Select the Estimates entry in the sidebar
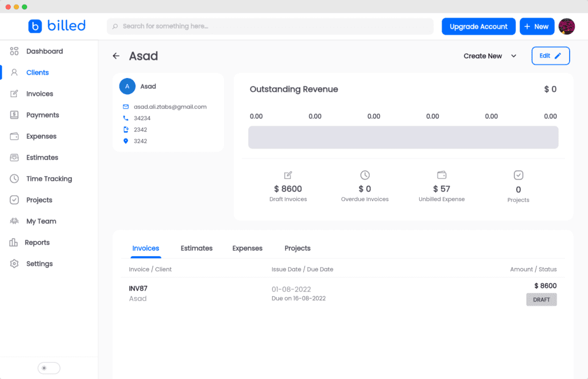The image size is (588, 379). [41, 157]
